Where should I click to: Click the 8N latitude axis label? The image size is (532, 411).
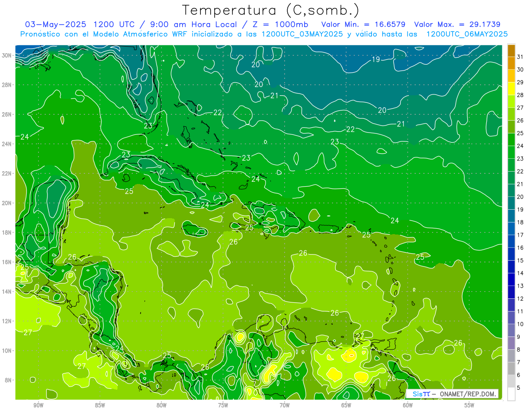(x=8, y=380)
